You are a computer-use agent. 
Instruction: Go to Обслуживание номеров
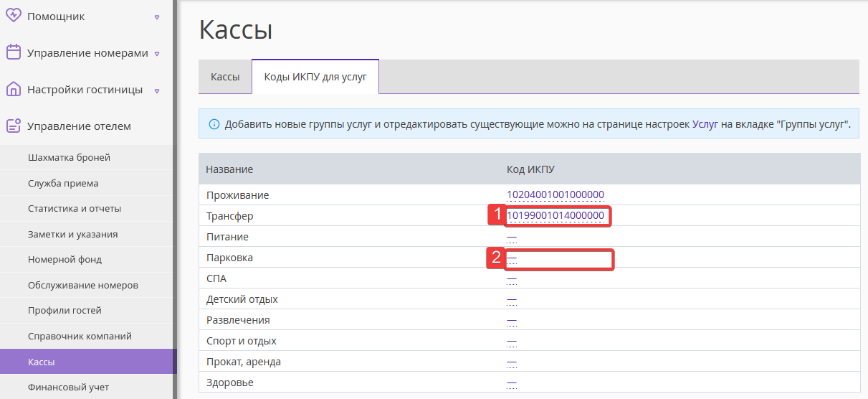[x=86, y=285]
